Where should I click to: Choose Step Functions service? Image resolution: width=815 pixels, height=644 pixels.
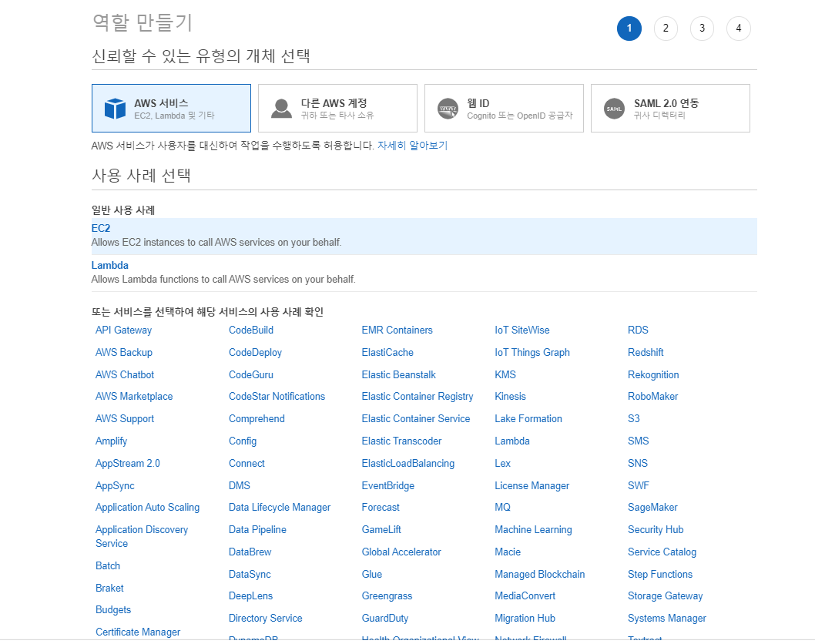660,575
